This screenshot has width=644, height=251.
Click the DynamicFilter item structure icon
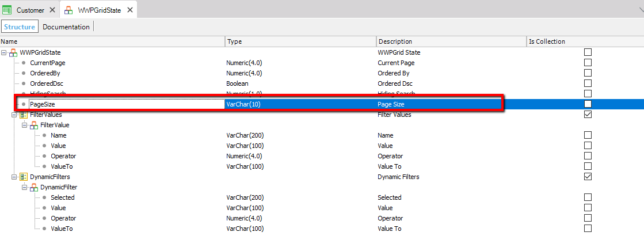[34, 187]
